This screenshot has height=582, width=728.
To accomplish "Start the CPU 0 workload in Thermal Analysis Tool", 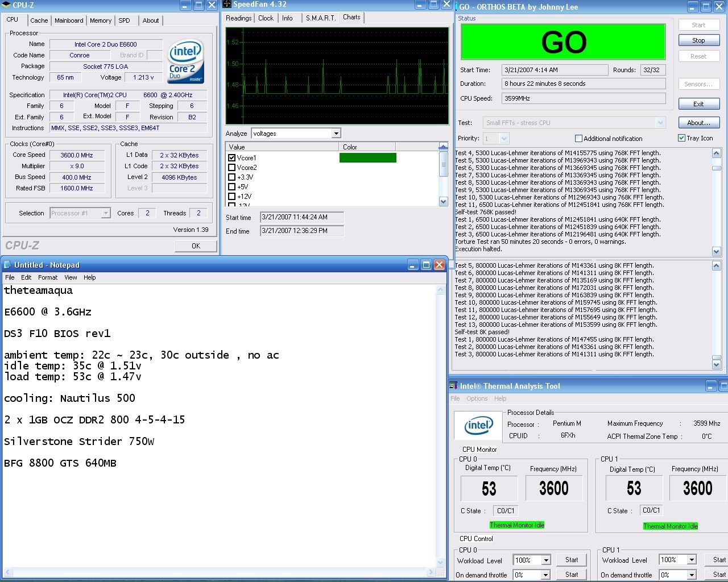I will click(x=572, y=560).
